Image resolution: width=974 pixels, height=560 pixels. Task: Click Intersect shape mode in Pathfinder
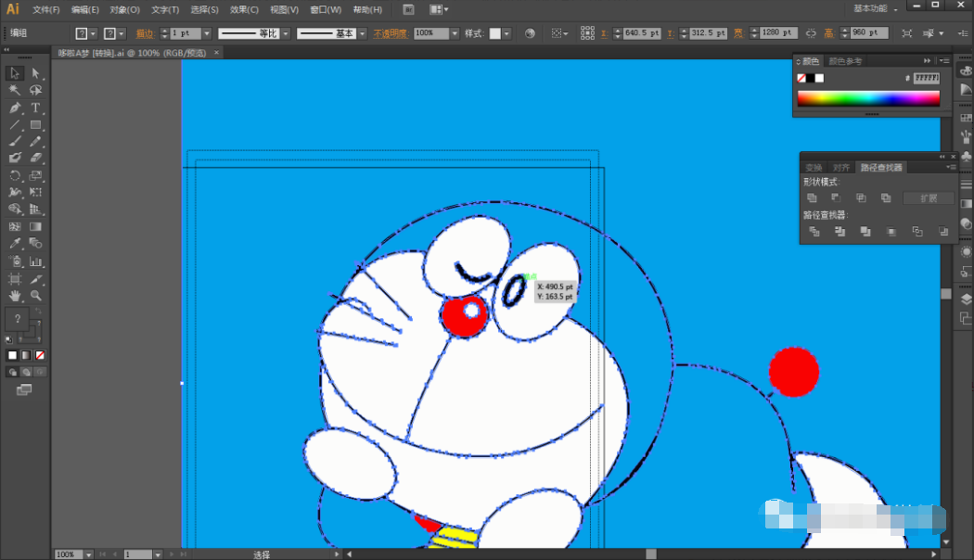[x=861, y=198]
